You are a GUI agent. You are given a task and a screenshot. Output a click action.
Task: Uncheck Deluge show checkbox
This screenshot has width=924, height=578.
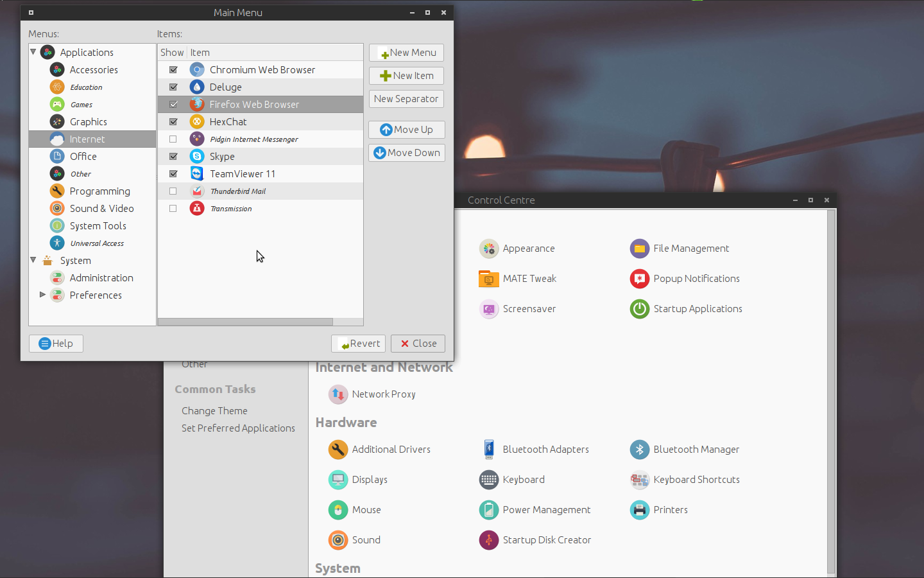coord(173,87)
